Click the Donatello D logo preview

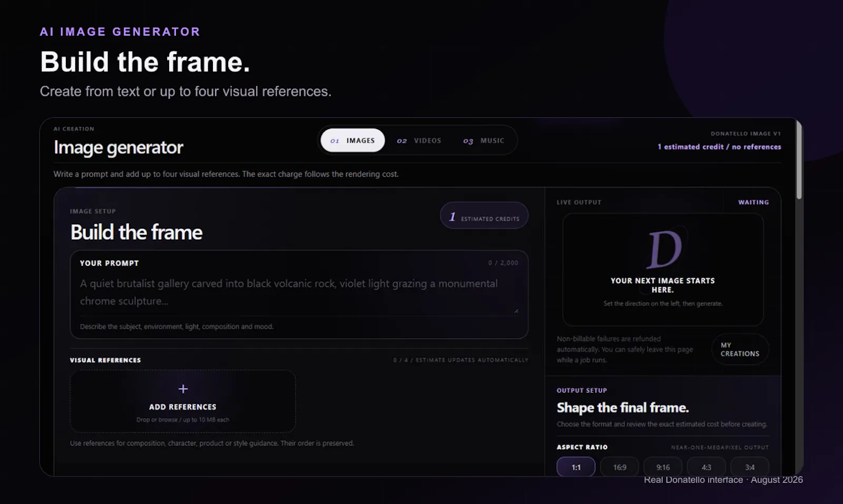(x=665, y=249)
